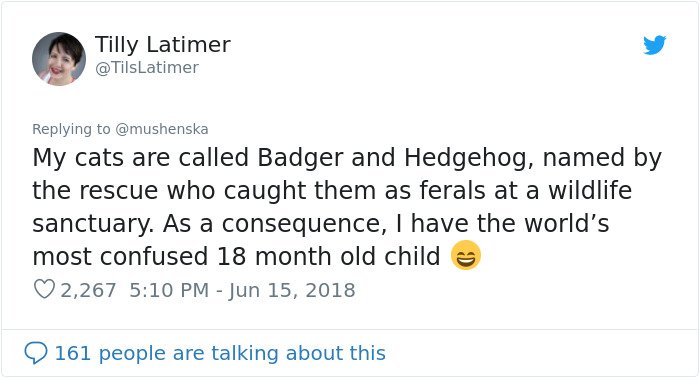Like the tweet with the heart icon

click(44, 289)
